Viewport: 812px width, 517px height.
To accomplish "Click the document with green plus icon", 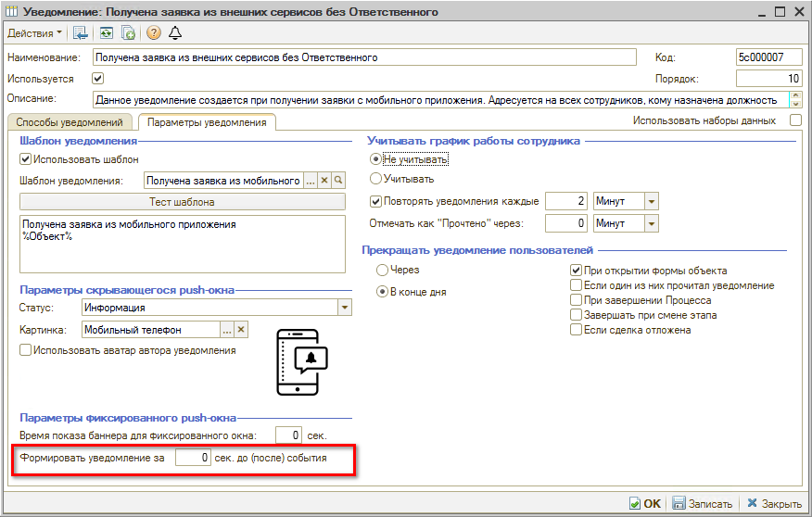I will (129, 33).
